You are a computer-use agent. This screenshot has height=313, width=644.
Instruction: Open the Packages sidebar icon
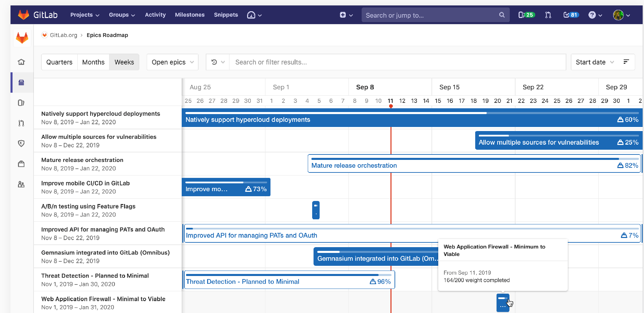coord(21,164)
